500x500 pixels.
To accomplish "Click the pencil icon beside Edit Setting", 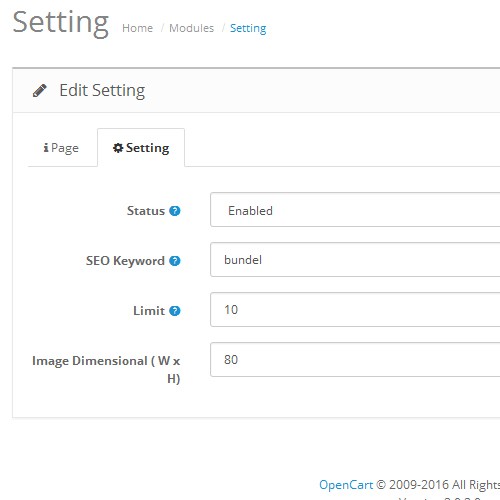I will pyautogui.click(x=40, y=91).
